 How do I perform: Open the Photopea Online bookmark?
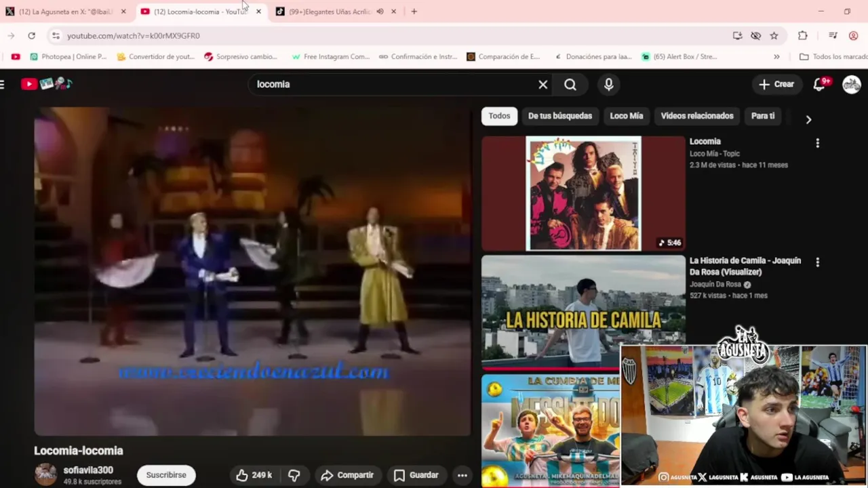68,56
